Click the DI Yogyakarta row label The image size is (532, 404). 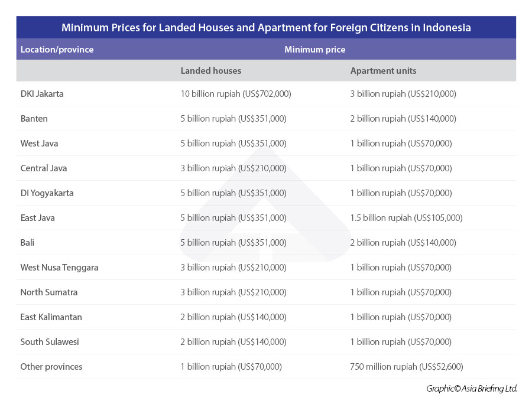[47, 193]
